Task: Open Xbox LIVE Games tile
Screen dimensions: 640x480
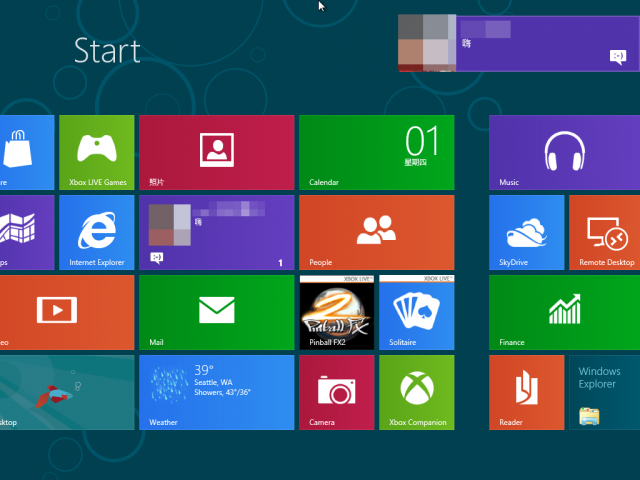Action: click(x=97, y=152)
